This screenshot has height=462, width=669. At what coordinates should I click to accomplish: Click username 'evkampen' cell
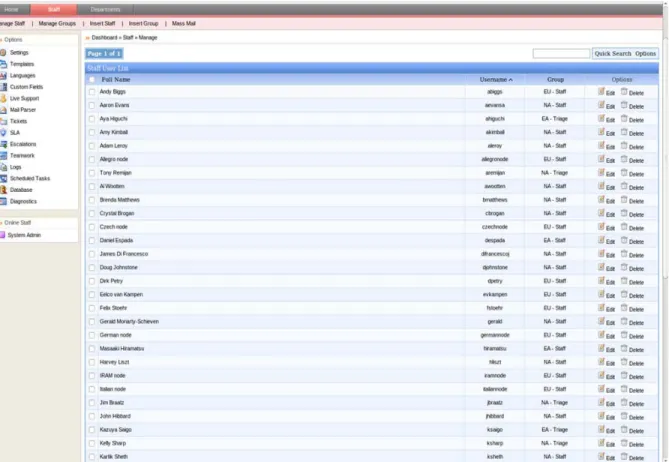click(495, 294)
